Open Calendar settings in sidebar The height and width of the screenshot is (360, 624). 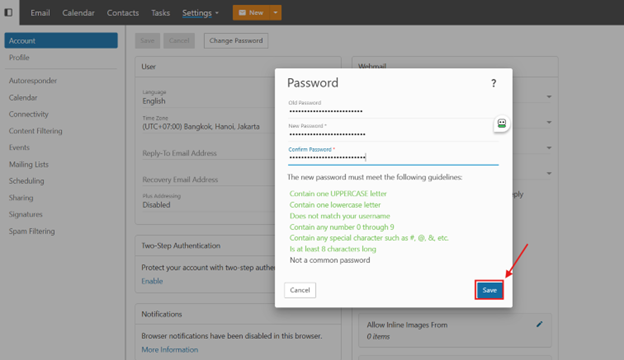click(x=23, y=97)
